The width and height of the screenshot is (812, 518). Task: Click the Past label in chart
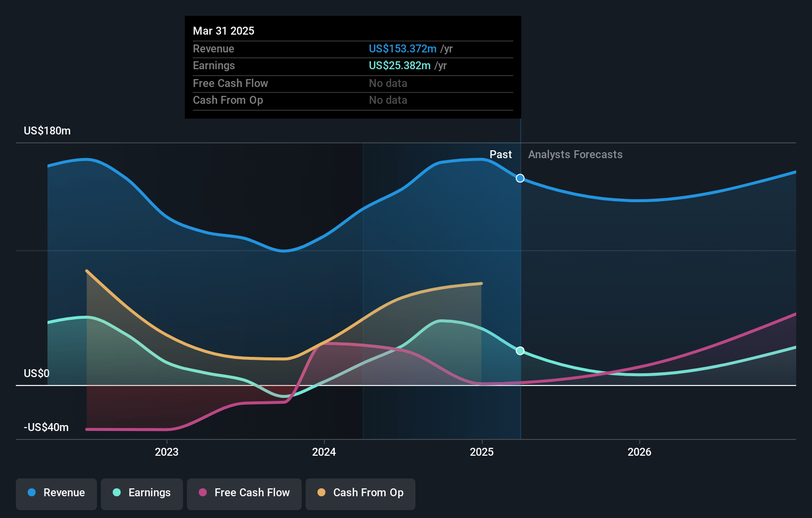500,154
